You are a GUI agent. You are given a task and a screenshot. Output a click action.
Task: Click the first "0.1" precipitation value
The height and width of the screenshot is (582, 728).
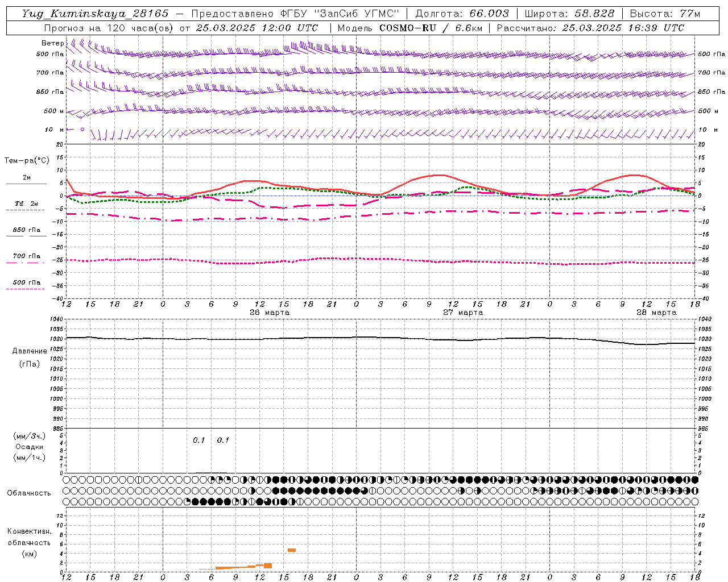click(199, 440)
